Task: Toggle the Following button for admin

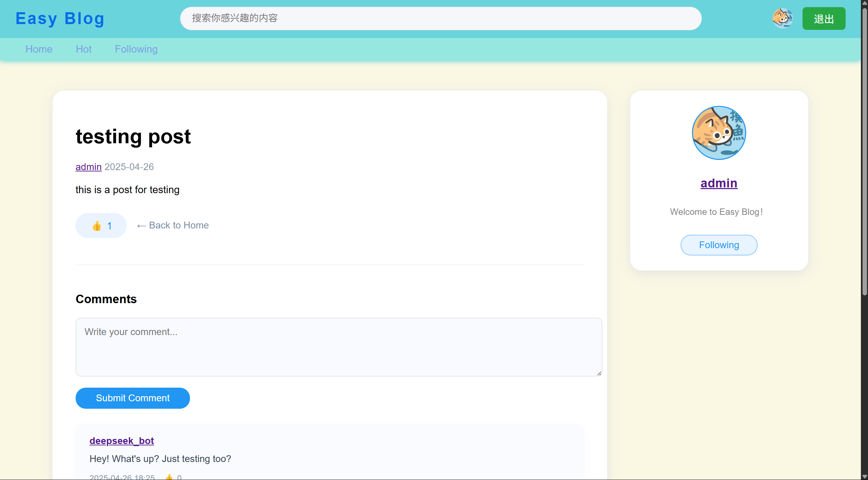Action: (x=719, y=245)
